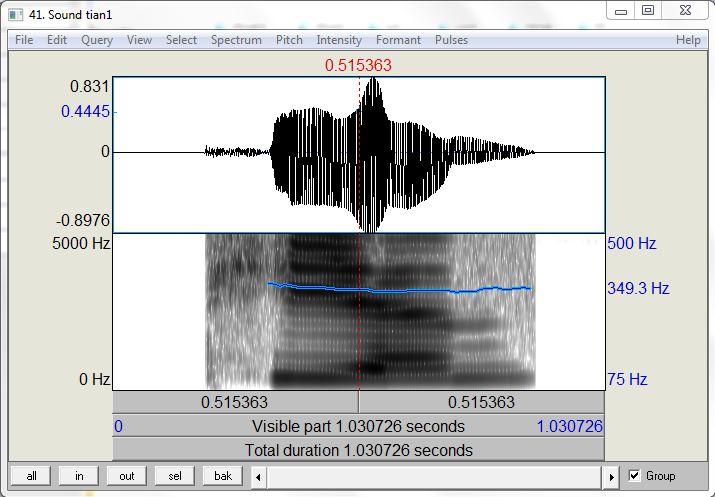Click the 'out' zoom button

pos(127,476)
